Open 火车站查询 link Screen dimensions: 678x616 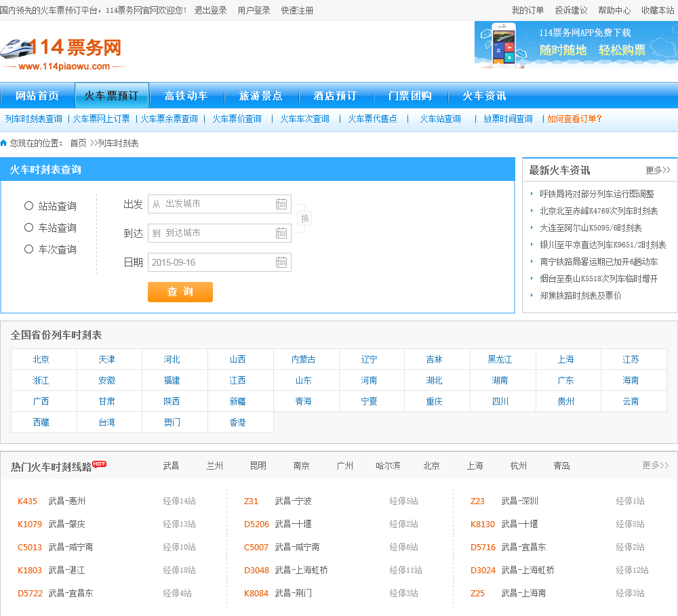coord(441,119)
